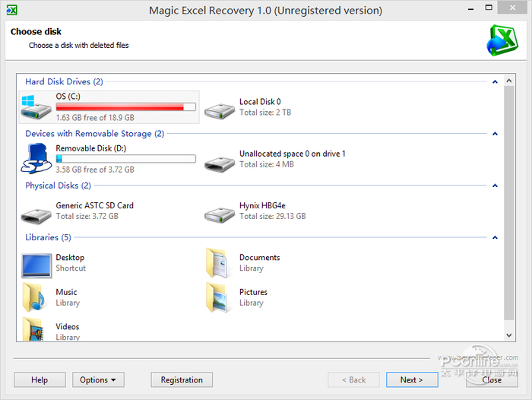Viewport: 532px width, 400px height.
Task: Collapse the Hard Disk Drives group
Action: tap(495, 82)
